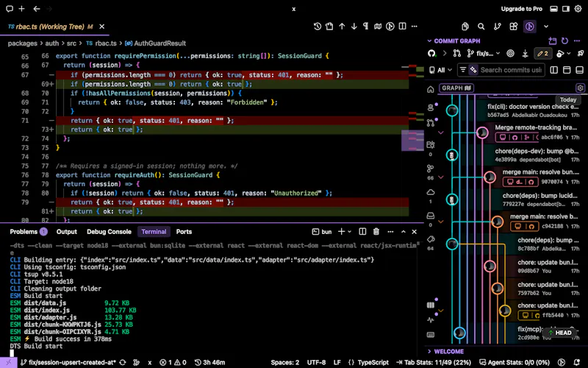588x368 pixels.
Task: Open the graph search filter lines icon
Action: [463, 70]
